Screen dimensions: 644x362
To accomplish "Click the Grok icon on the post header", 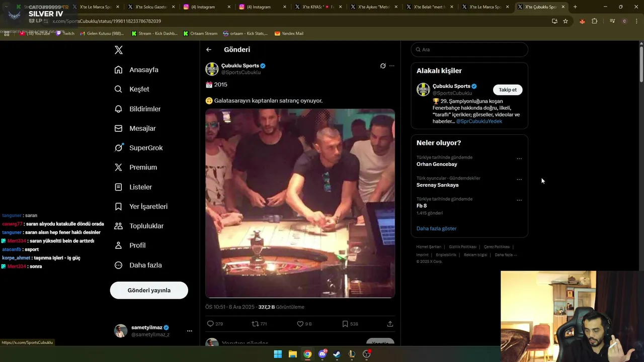I will pyautogui.click(x=383, y=66).
